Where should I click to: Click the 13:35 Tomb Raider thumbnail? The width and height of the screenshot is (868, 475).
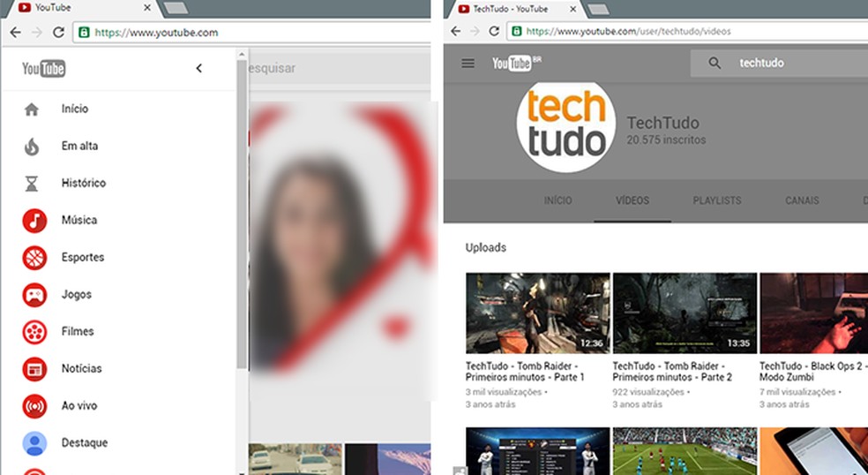pyautogui.click(x=685, y=313)
